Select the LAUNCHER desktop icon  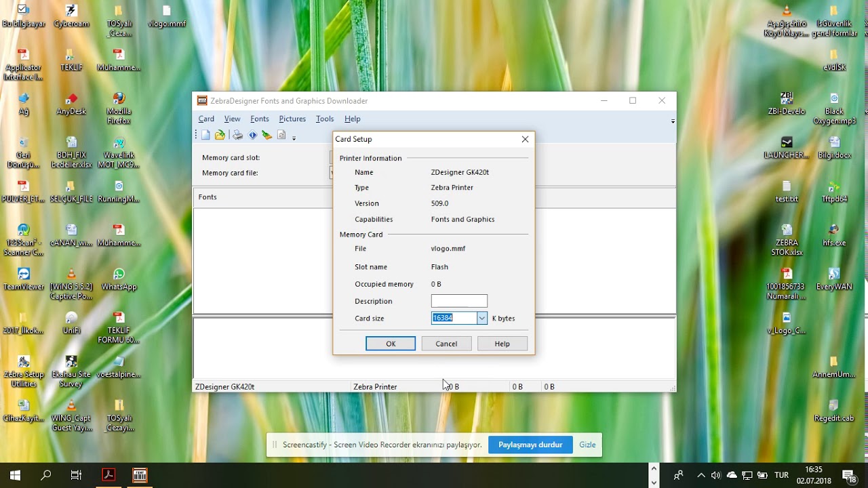787,148
